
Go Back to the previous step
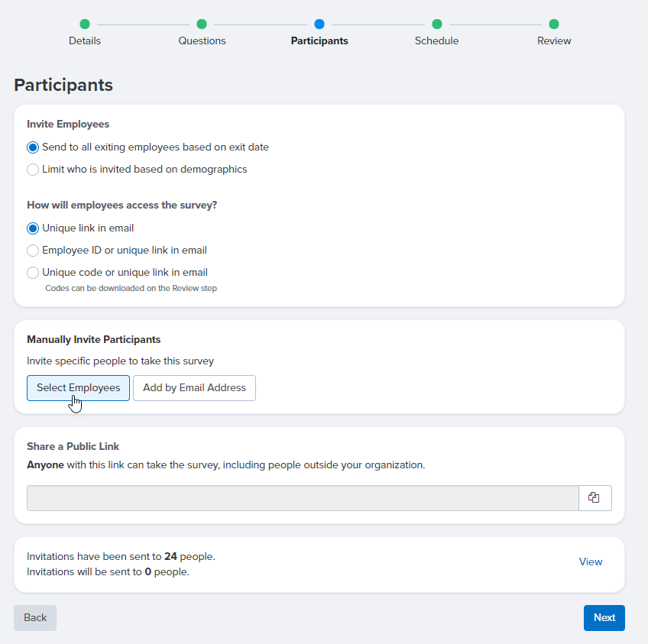(x=35, y=617)
